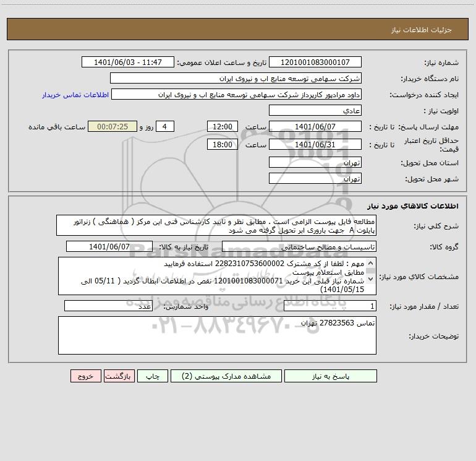This screenshot has width=476, height=461.
Task: Click the اولویت نیاز label
Action: [441, 111]
